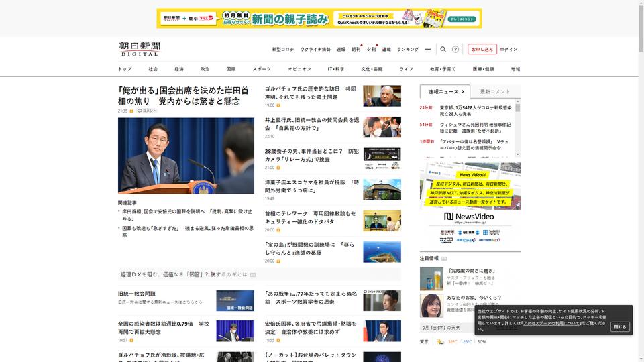Image resolution: width=644 pixels, height=362 pixels.
Task: Click the NewsVideo advertisement banner
Action: click(470, 204)
